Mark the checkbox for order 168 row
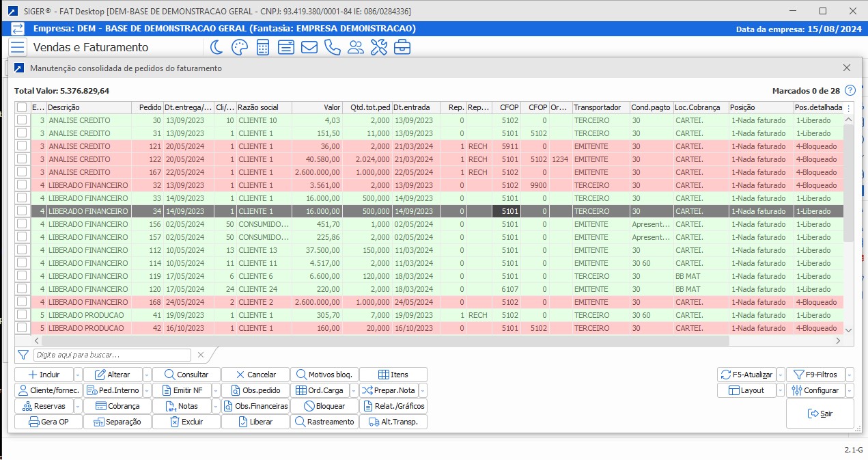This screenshot has height=460, width=868. [x=23, y=302]
